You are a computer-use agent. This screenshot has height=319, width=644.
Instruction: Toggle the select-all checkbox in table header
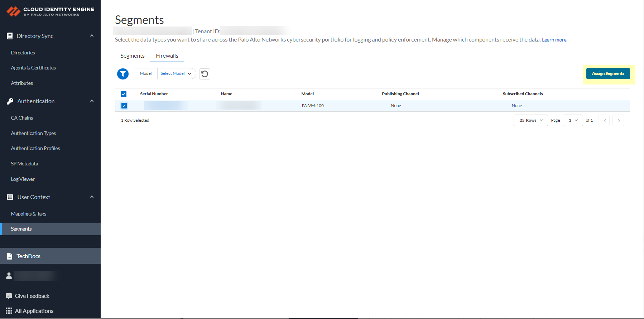point(124,94)
